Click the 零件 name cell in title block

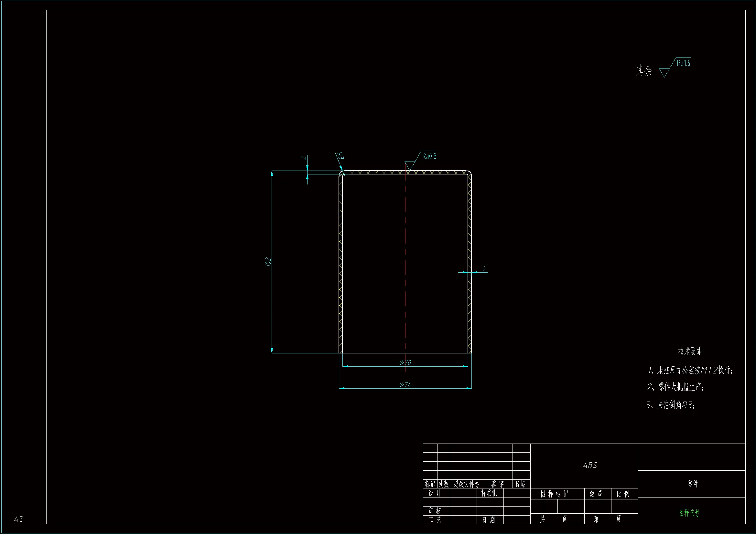[692, 484]
